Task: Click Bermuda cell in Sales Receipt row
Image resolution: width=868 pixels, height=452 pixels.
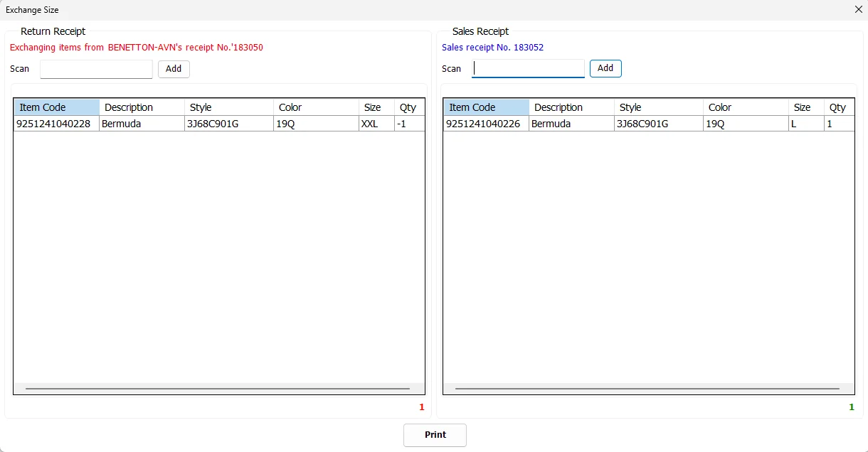Action: coord(571,124)
